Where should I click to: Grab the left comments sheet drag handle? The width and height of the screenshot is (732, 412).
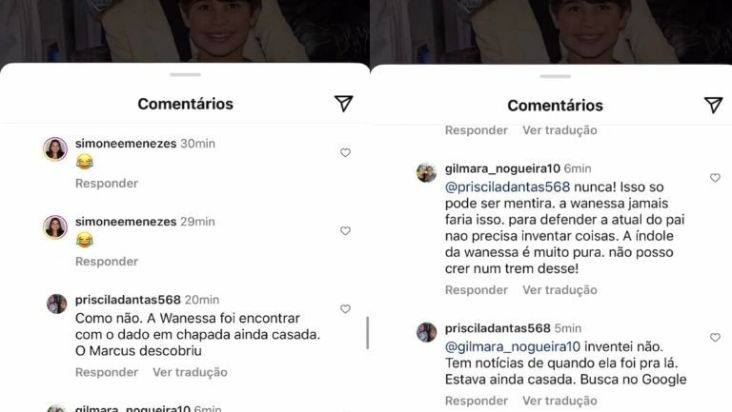pos(185,75)
